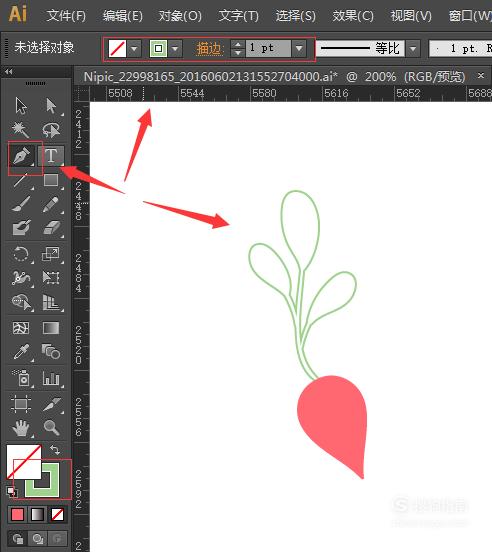Select the Rectangle tool

click(x=51, y=180)
